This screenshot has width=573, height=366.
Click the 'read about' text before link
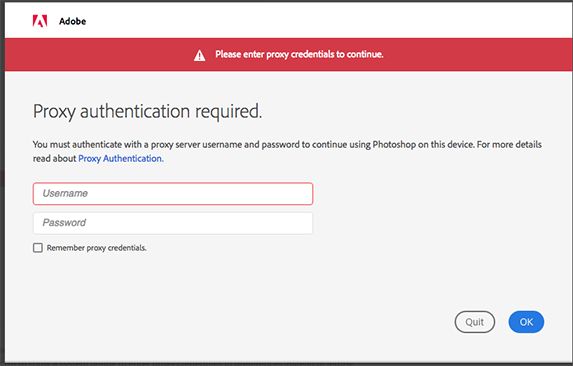tap(54, 159)
